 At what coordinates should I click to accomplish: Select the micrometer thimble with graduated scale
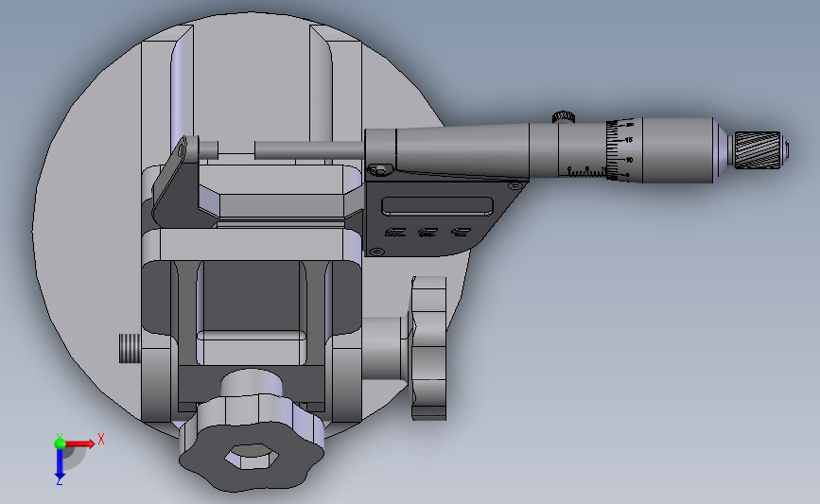coord(660,150)
